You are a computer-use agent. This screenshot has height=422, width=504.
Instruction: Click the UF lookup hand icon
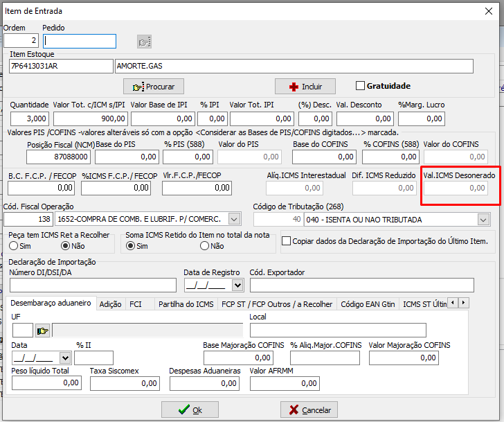(x=42, y=331)
